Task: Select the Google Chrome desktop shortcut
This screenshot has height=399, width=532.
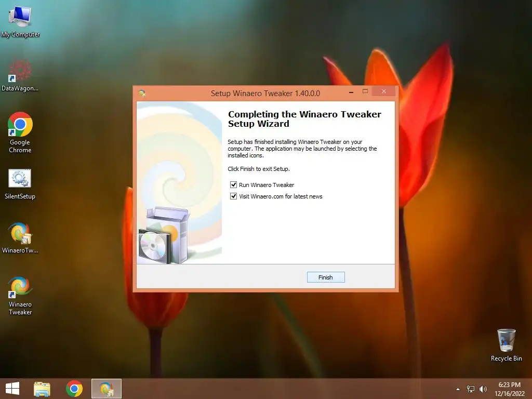Action: [20, 132]
